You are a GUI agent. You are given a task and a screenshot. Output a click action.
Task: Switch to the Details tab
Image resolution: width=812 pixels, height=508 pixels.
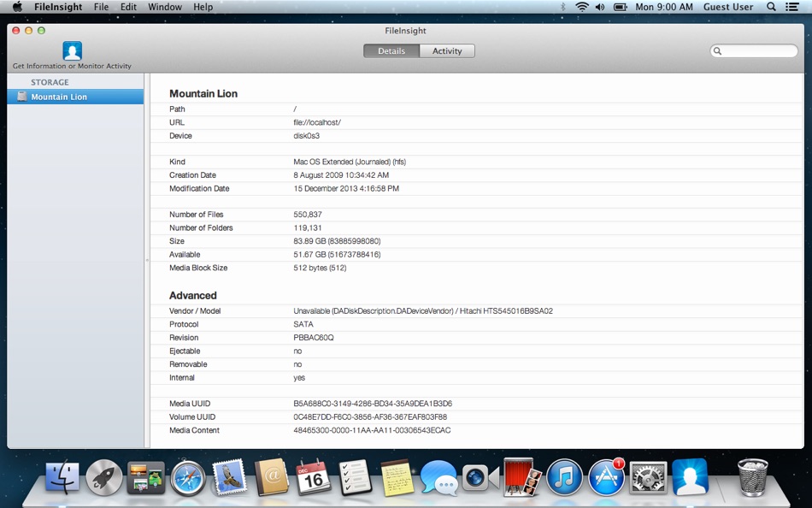tap(391, 50)
